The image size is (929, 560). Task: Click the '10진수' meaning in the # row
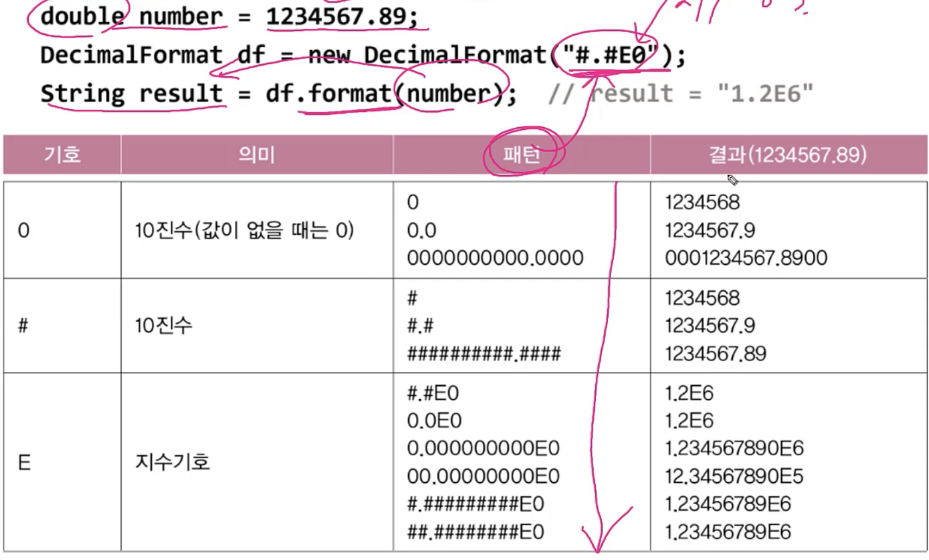(164, 326)
